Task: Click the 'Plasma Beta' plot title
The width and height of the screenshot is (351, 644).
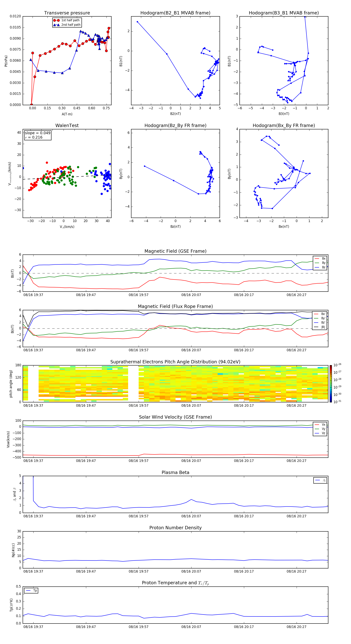Action: click(175, 472)
